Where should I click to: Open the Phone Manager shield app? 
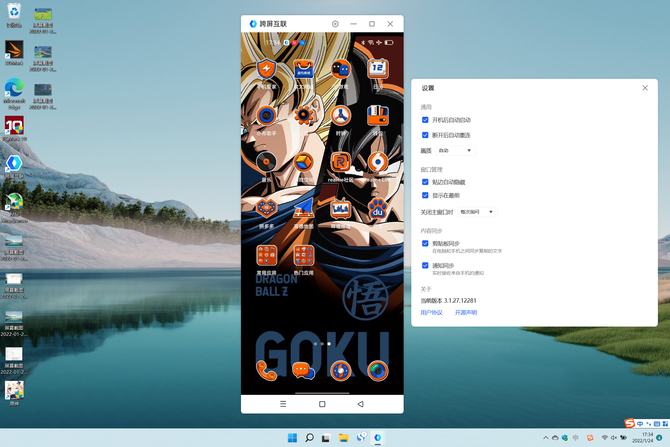tap(266, 69)
